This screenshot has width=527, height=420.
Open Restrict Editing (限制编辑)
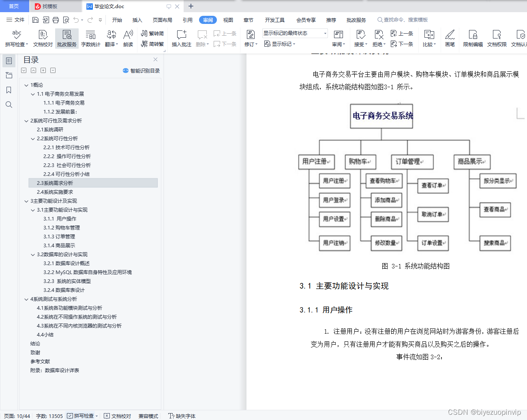(473, 39)
